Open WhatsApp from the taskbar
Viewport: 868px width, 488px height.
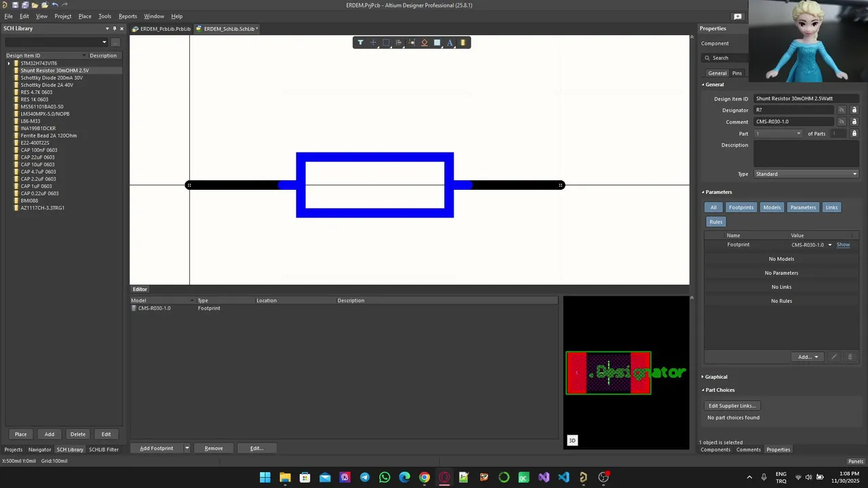pos(384,477)
